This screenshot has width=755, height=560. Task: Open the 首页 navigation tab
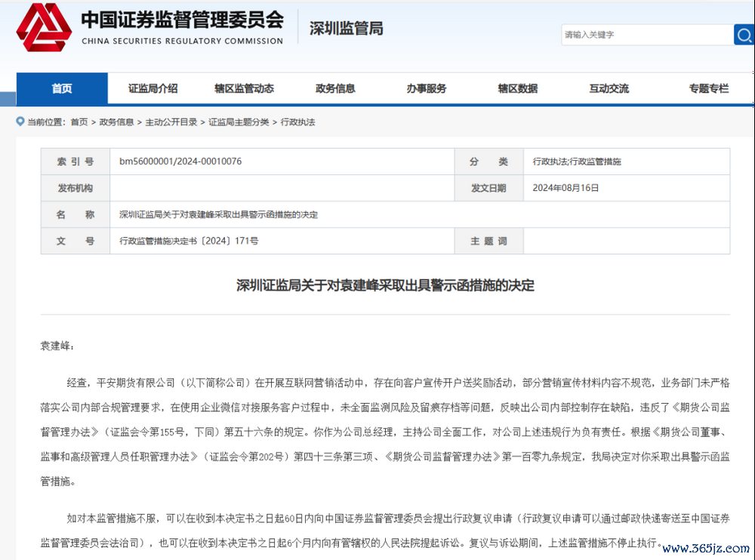[x=62, y=88]
